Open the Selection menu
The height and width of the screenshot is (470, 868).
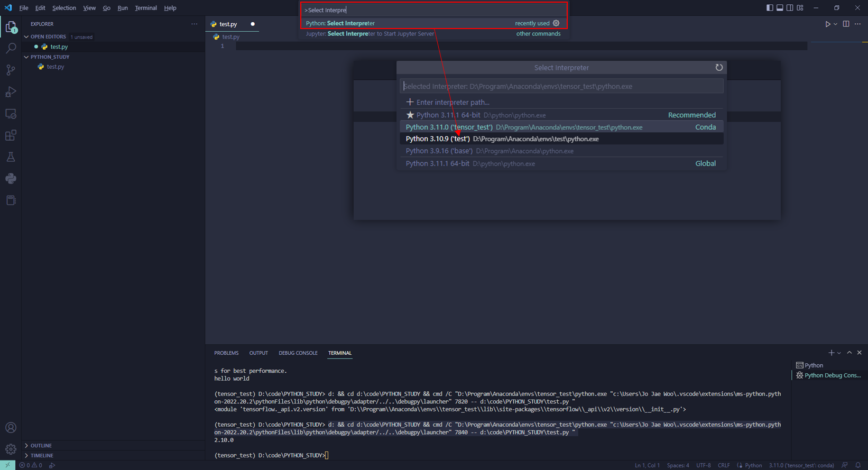(x=64, y=8)
